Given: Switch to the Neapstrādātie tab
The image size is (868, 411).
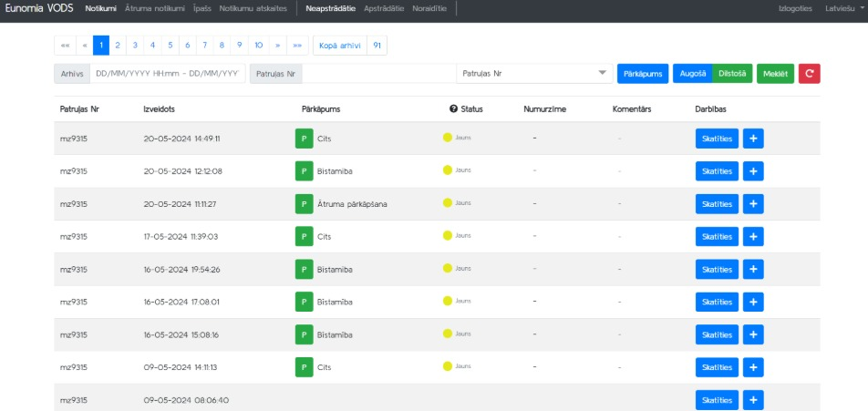Looking at the screenshot, I should [331, 9].
